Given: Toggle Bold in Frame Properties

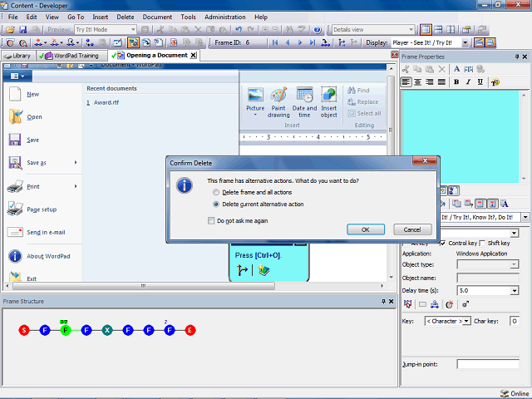Looking at the screenshot, I should point(456,81).
